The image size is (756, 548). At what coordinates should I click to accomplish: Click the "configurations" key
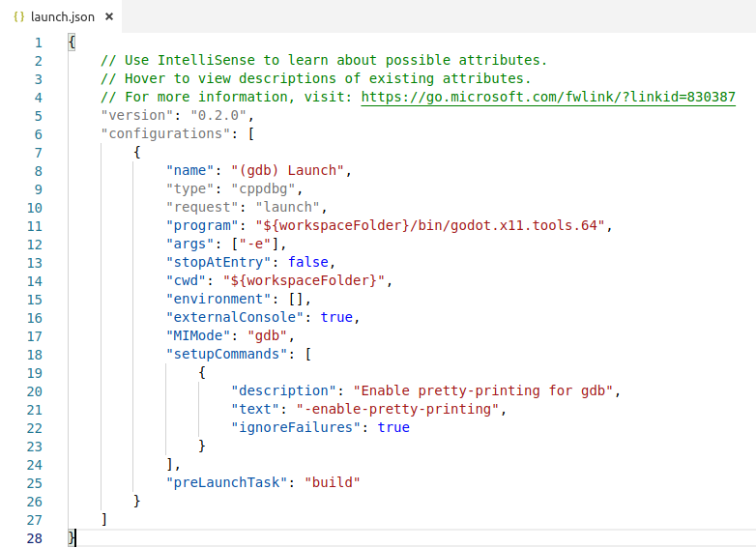pyautogui.click(x=165, y=134)
